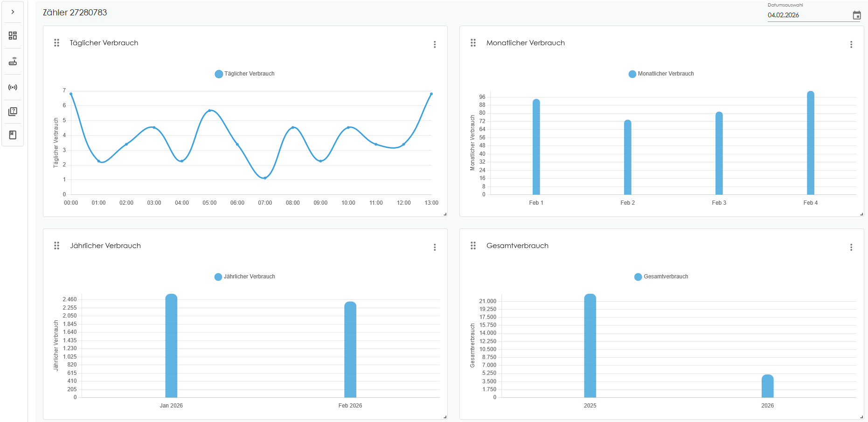Open options menu for Täglicher Verbrauch
The width and height of the screenshot is (868, 422).
(x=434, y=44)
